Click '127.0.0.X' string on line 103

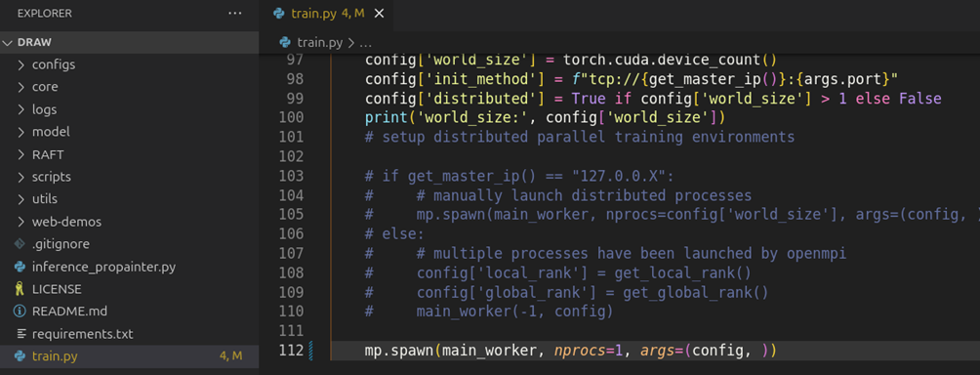pos(619,176)
